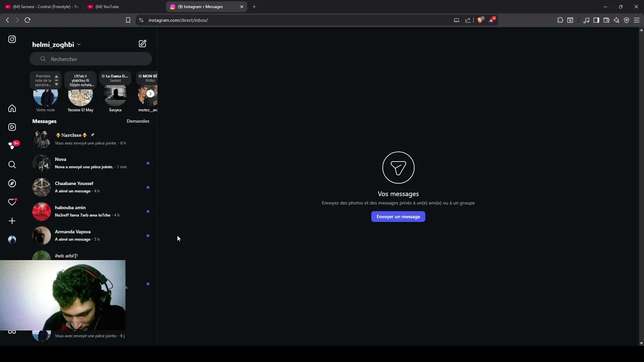The height and width of the screenshot is (362, 644).
Task: Click the instagram.com URL in address bar
Action: (x=178, y=20)
